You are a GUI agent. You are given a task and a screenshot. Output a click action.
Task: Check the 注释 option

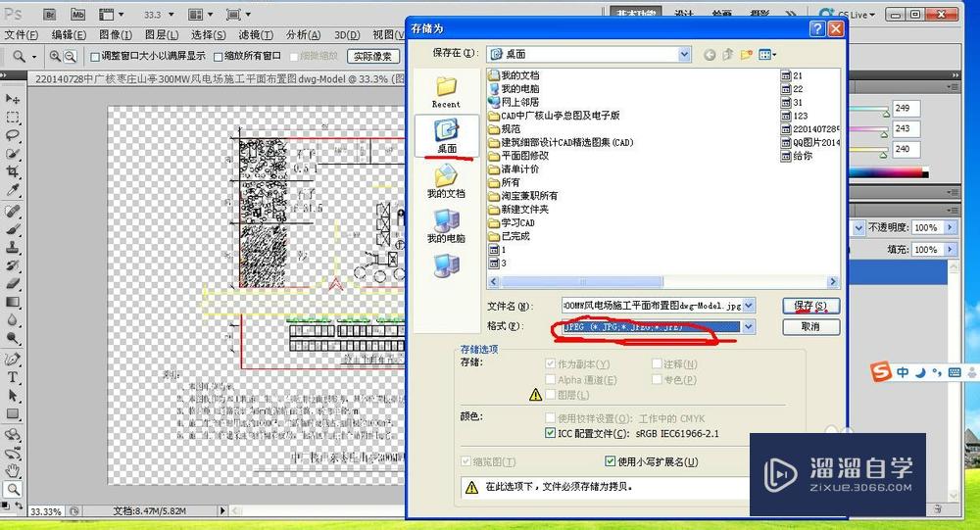click(657, 363)
